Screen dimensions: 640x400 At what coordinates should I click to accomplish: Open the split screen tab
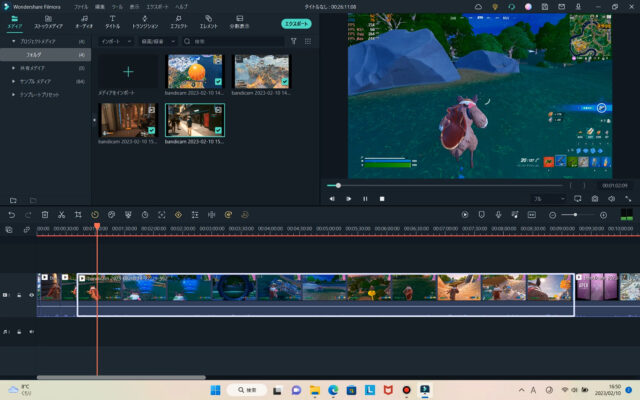click(240, 22)
